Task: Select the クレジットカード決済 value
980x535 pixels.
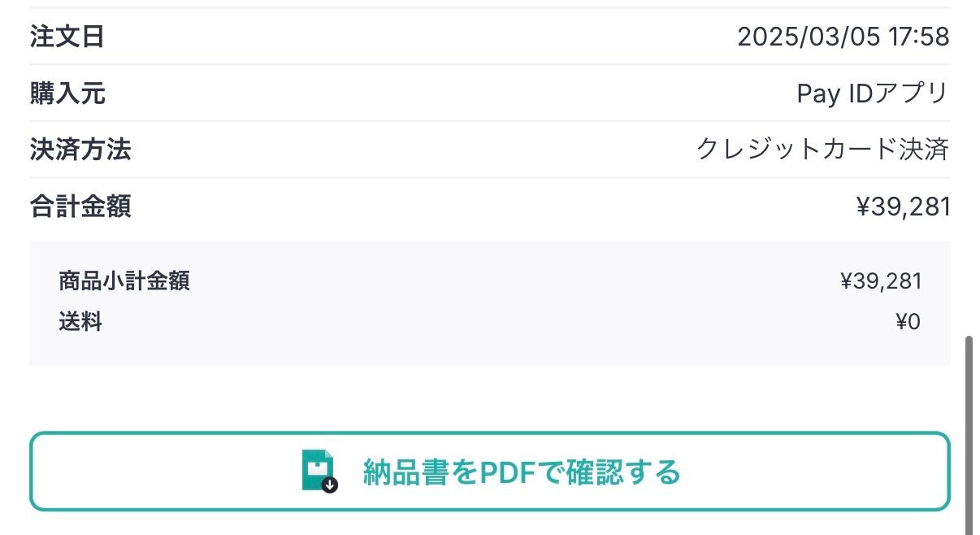Action: pyautogui.click(x=822, y=150)
